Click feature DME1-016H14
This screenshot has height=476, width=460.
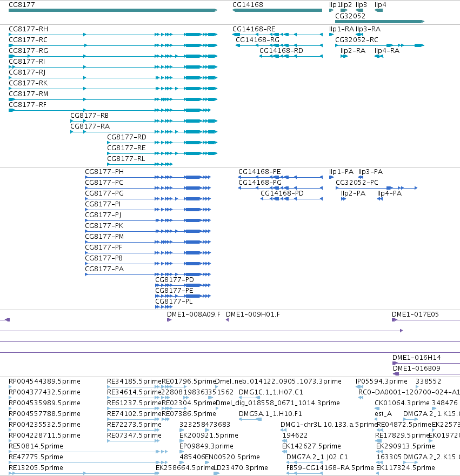(x=417, y=358)
